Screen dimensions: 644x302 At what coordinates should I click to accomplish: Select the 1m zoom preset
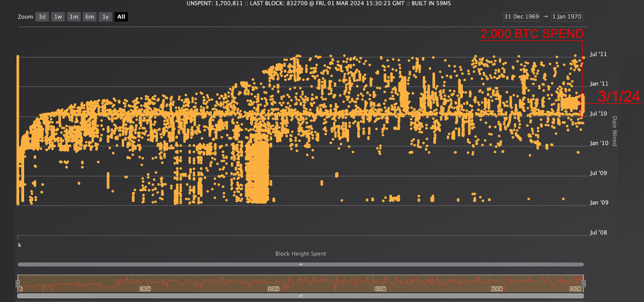(73, 17)
